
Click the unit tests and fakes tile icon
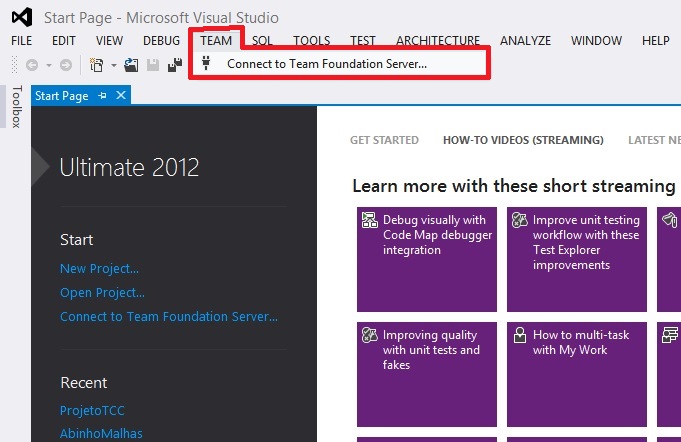coord(370,335)
